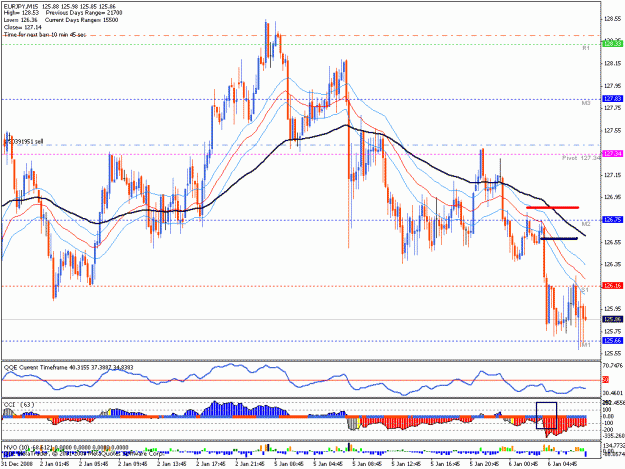Viewport: 625px width, 469px height.
Task: Select the short red horizontal trendline
Action: click(552, 208)
